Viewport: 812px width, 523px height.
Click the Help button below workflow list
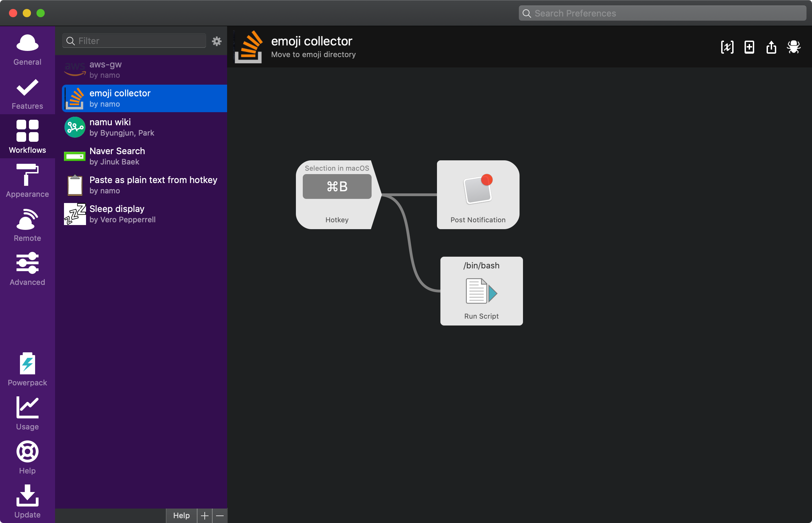click(x=181, y=515)
